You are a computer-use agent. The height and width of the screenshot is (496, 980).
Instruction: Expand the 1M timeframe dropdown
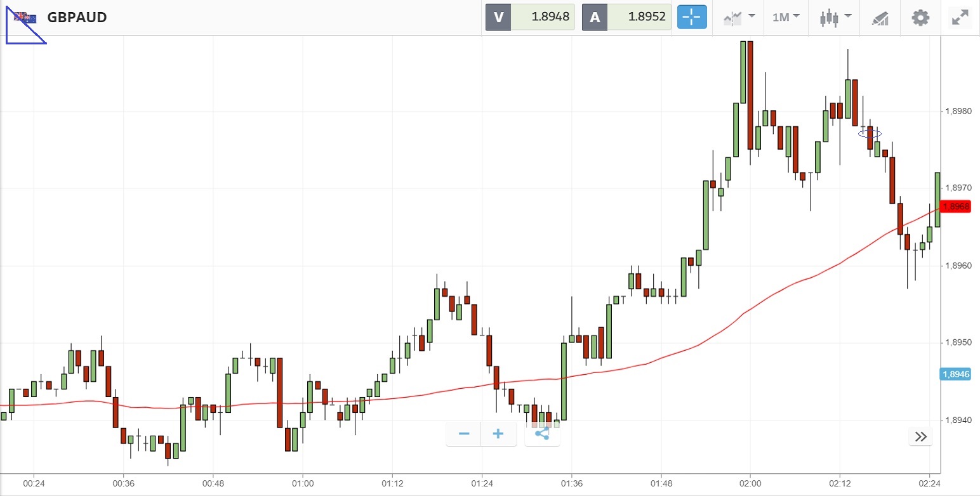[786, 17]
